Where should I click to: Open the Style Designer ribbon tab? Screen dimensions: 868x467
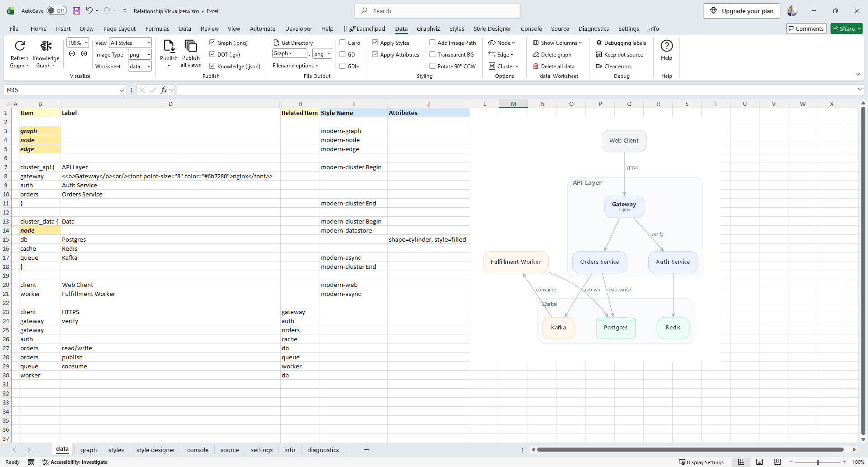coord(492,29)
